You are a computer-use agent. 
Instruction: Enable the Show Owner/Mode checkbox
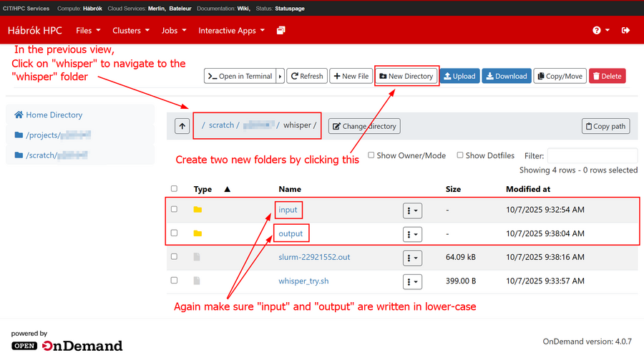[371, 155]
